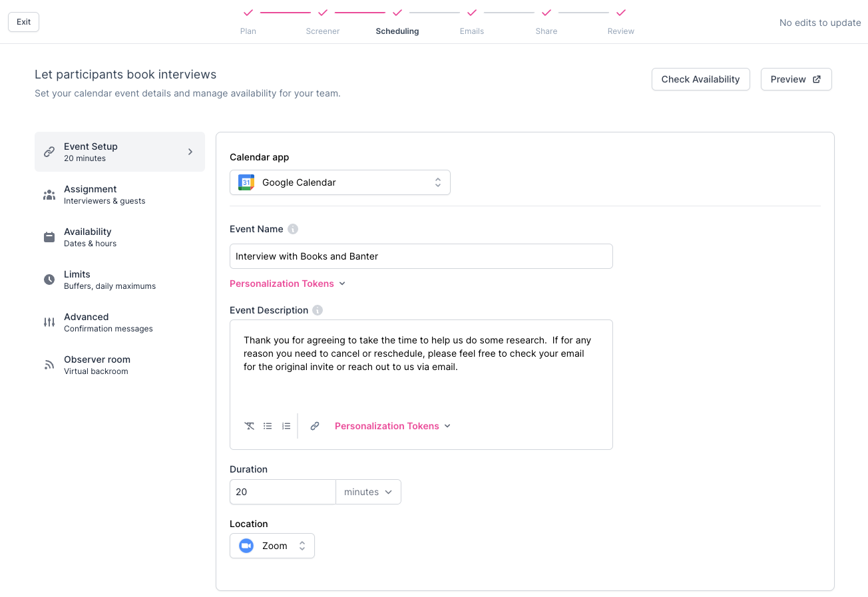The width and height of the screenshot is (868, 597).
Task: Go to the Emails step
Action: (472, 22)
